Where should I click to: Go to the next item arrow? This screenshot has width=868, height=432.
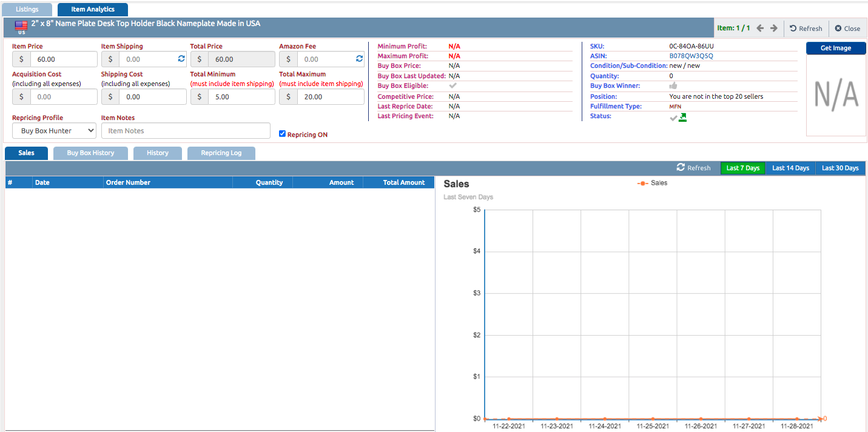point(774,28)
